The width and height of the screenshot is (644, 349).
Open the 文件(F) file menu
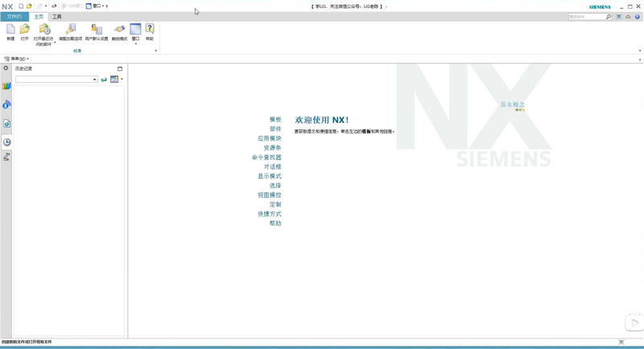pyautogui.click(x=14, y=16)
